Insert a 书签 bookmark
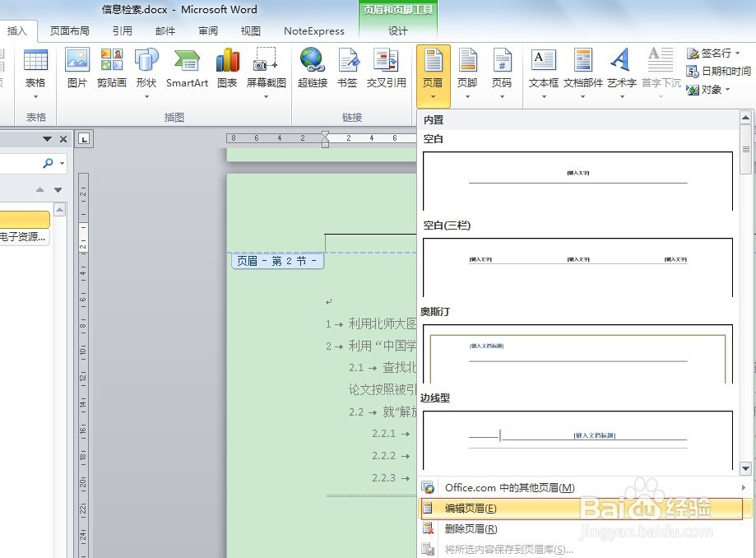Viewport: 756px width, 558px height. (347, 70)
